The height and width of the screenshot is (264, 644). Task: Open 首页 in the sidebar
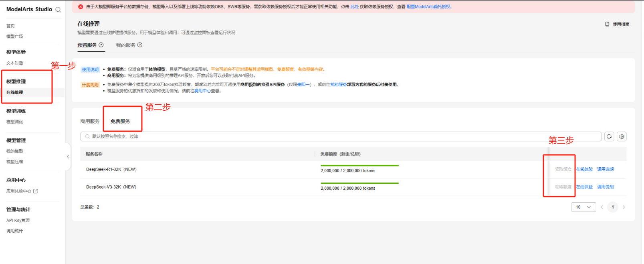[10, 26]
